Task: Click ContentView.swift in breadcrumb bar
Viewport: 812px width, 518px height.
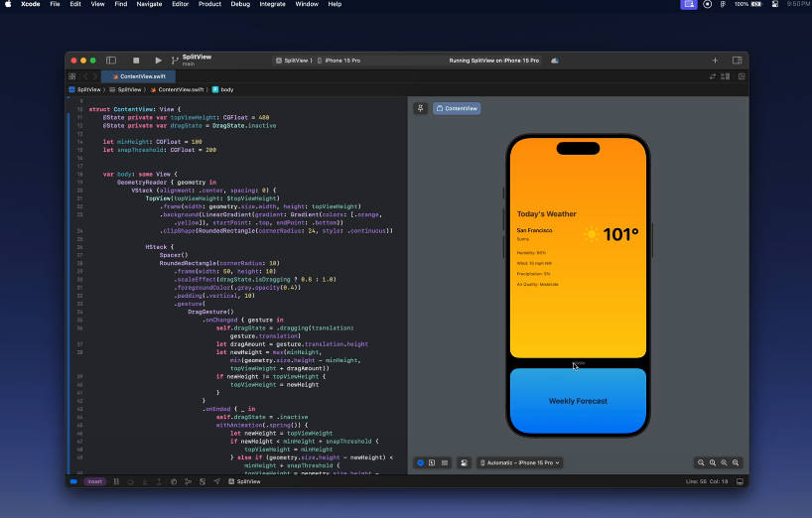Action: (x=177, y=89)
